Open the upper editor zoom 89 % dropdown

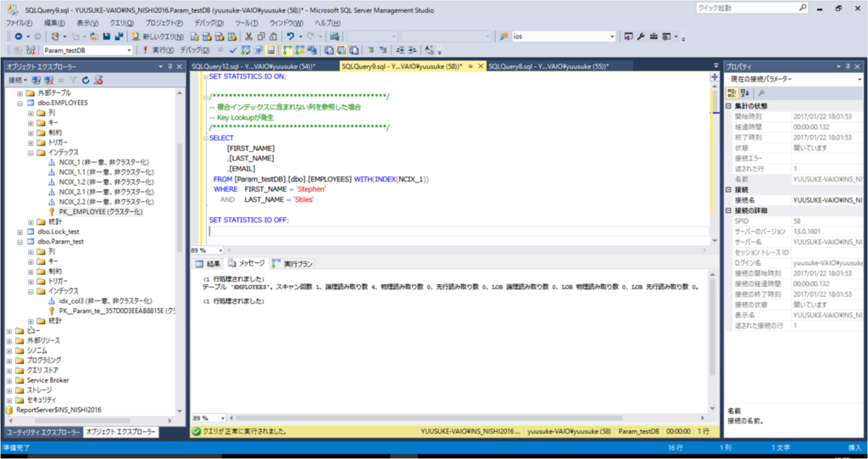click(x=220, y=250)
